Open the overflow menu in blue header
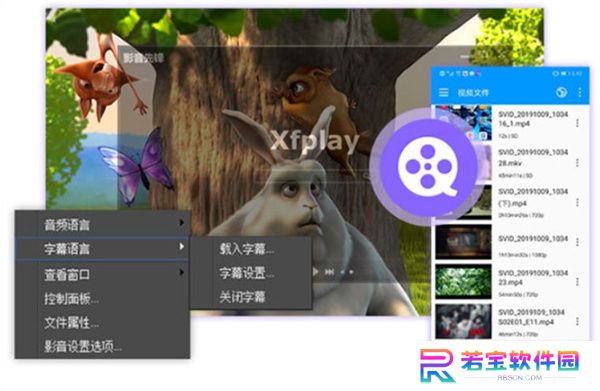Image resolution: width=600 pixels, height=391 pixels. [x=580, y=92]
